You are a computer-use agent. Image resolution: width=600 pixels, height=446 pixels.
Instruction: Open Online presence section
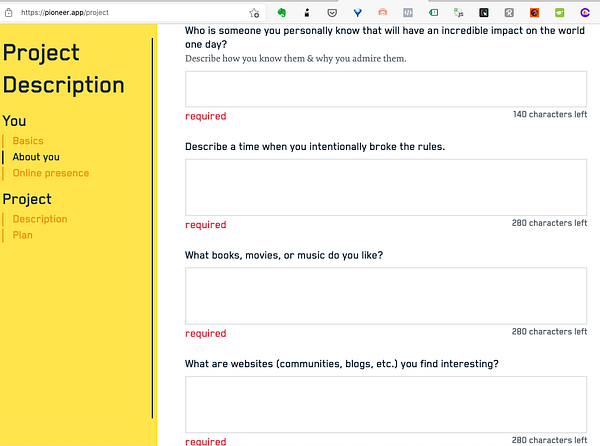51,173
